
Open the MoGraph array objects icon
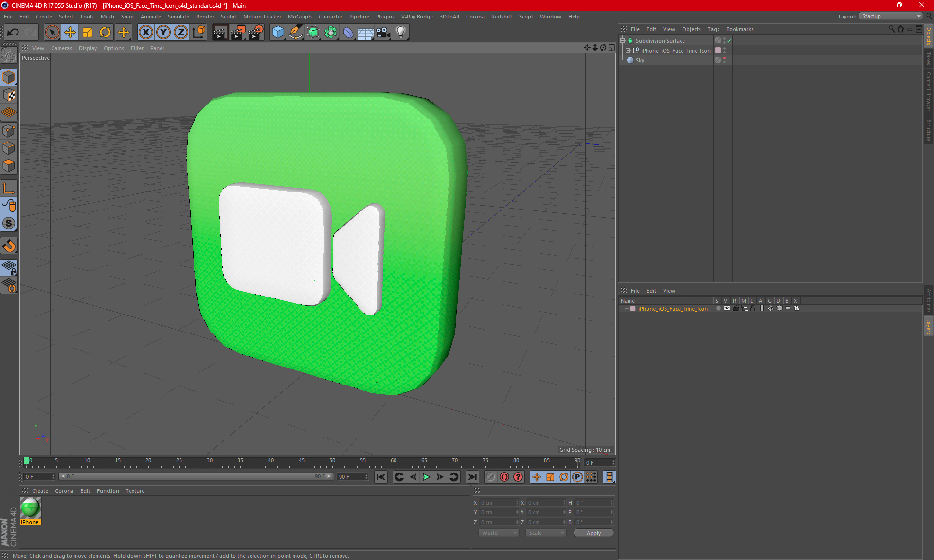pos(331,33)
